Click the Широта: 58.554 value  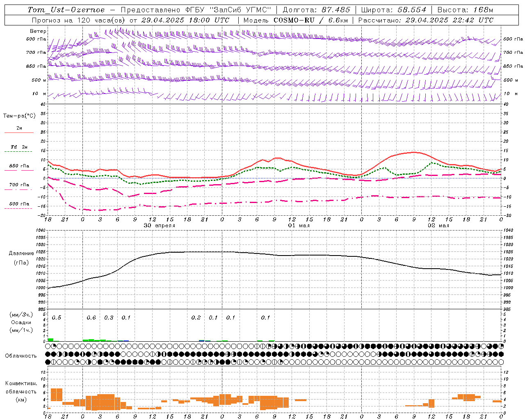pos(393,10)
